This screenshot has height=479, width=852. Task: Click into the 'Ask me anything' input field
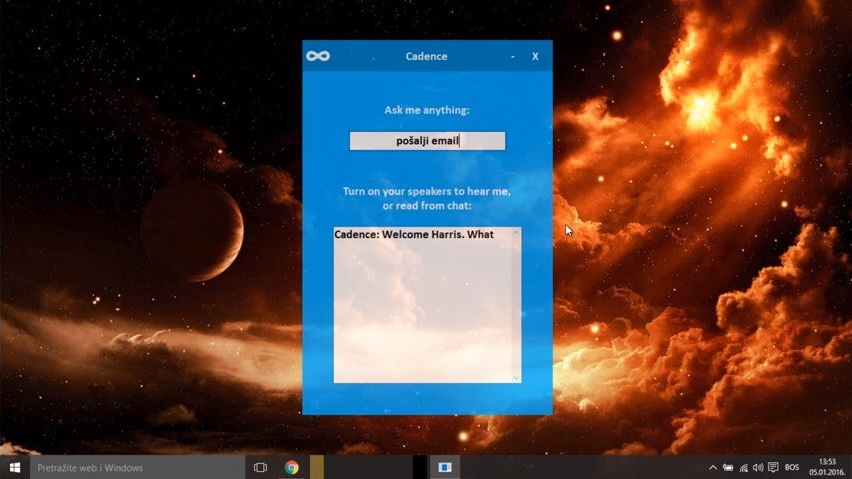pyautogui.click(x=427, y=141)
